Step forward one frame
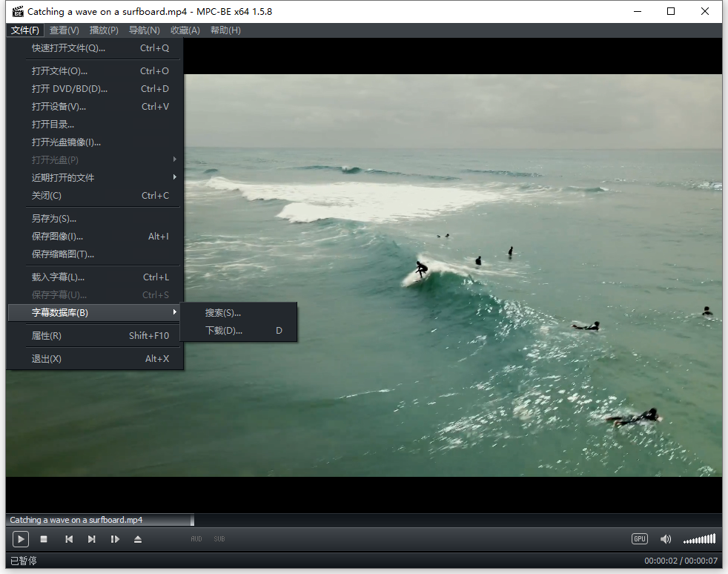Image resolution: width=728 pixels, height=574 pixels. pyautogui.click(x=115, y=539)
